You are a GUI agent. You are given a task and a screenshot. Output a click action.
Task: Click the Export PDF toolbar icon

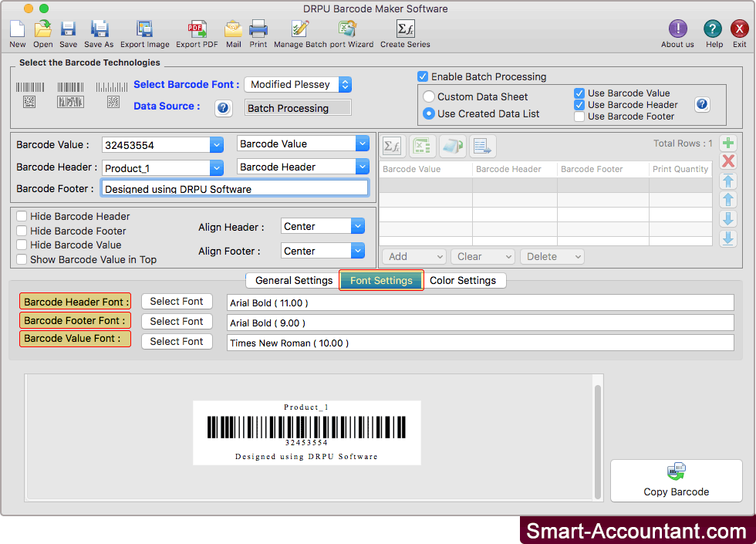pos(197,29)
